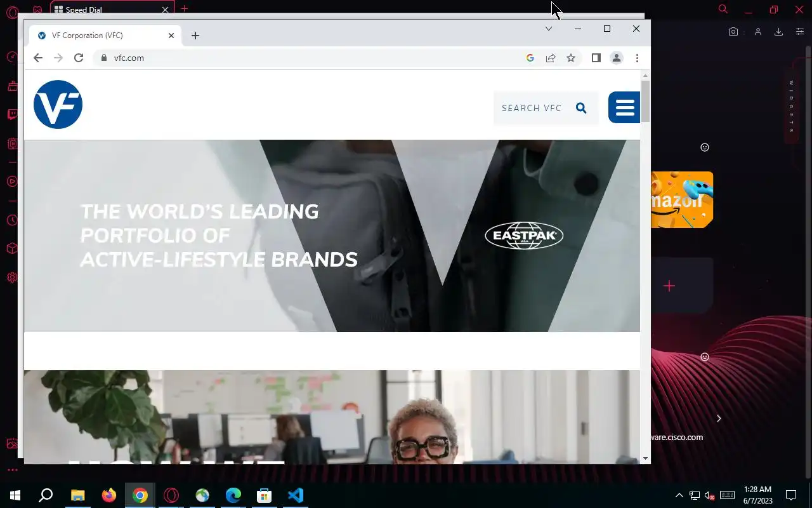Close the Speed Dial tab in Opera
The image size is (812, 508).
point(165,10)
